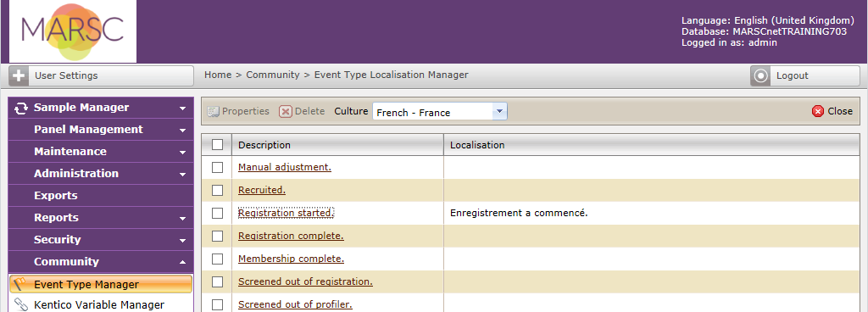Click the Kentico Variable Manager paperclip icon
Screen dimensions: 868x312
20,305
